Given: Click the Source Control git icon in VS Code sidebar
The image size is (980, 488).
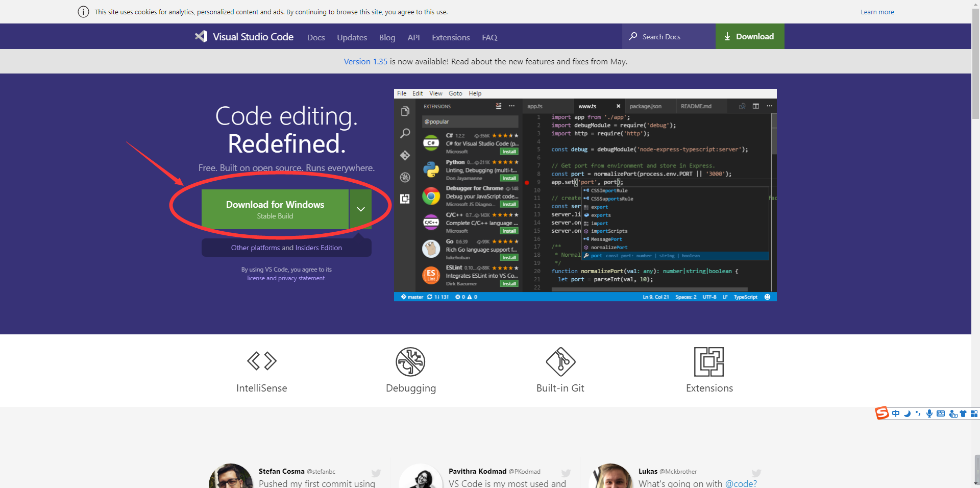Looking at the screenshot, I should coord(405,155).
